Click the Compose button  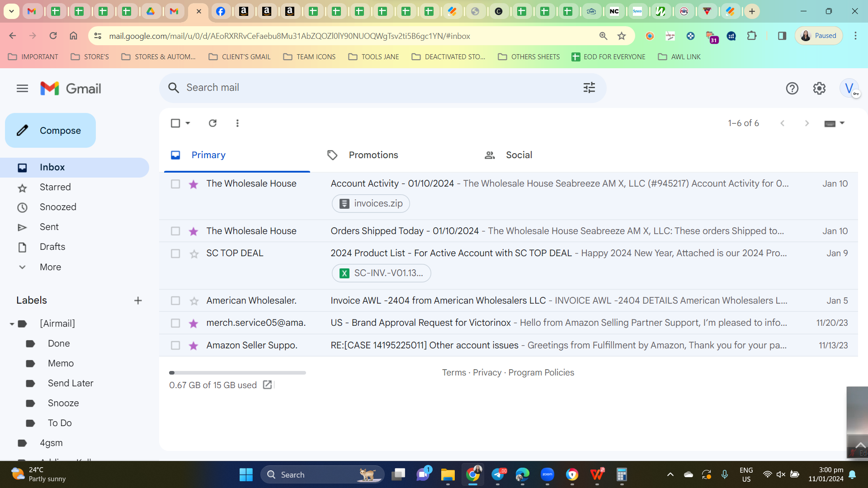[50, 131]
